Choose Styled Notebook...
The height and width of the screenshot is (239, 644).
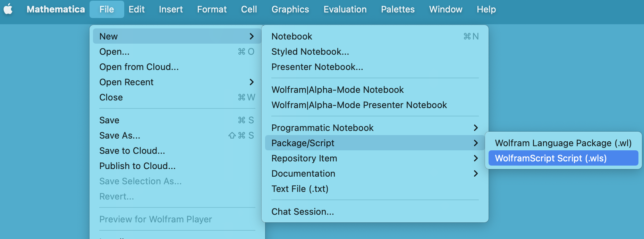[x=375, y=51]
